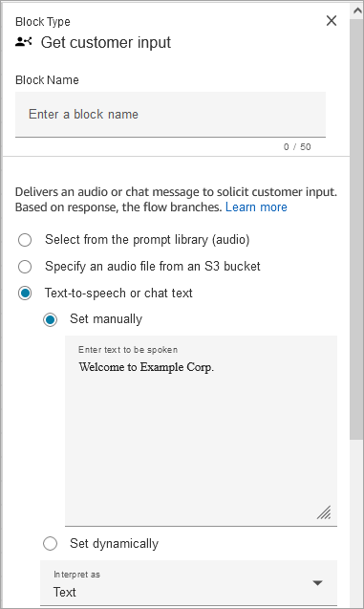Click the Get customer input block icon
Image resolution: width=364 pixels, height=609 pixels.
click(x=23, y=41)
